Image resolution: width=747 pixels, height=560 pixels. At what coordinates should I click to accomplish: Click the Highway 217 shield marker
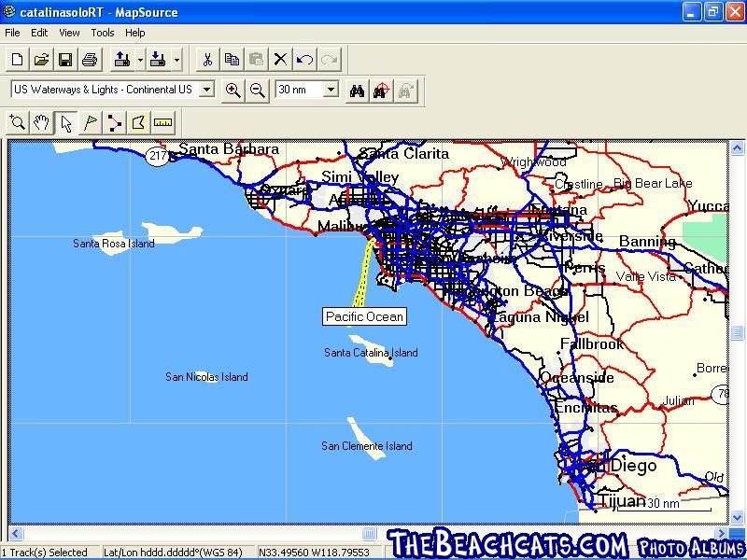point(158,155)
